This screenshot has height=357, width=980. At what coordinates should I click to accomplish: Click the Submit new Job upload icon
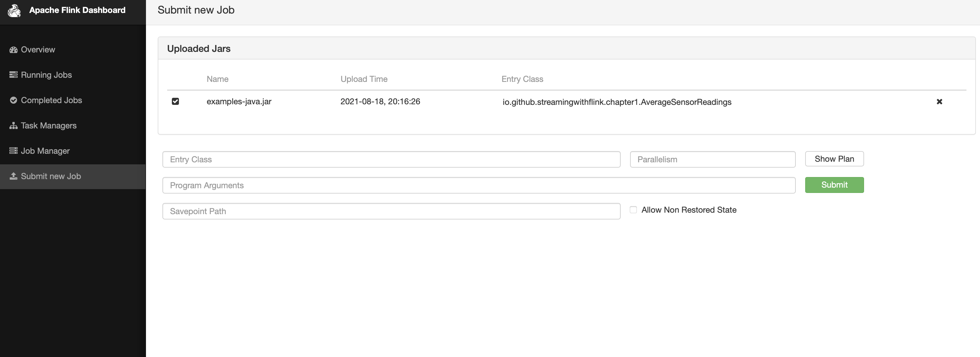pos(13,176)
